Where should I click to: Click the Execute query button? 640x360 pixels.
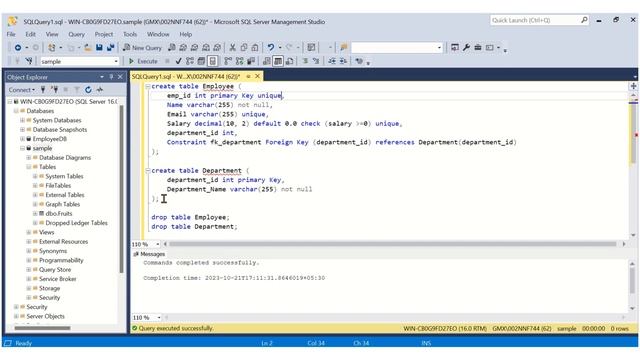click(x=143, y=61)
